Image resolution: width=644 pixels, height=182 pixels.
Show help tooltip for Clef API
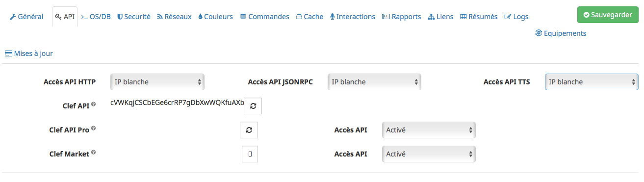pos(93,104)
